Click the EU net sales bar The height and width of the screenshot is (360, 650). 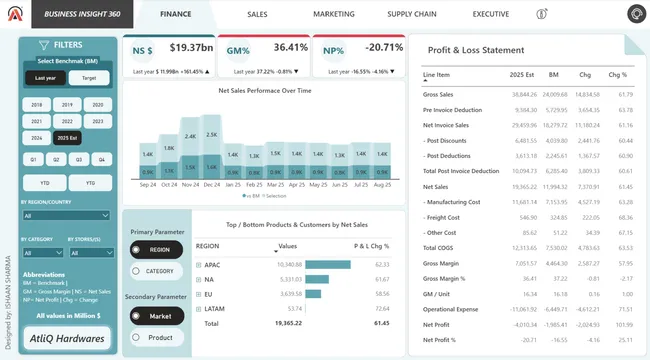313,294
